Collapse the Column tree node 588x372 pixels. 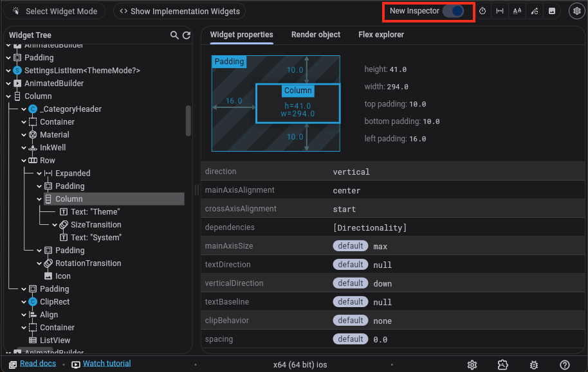(40, 199)
